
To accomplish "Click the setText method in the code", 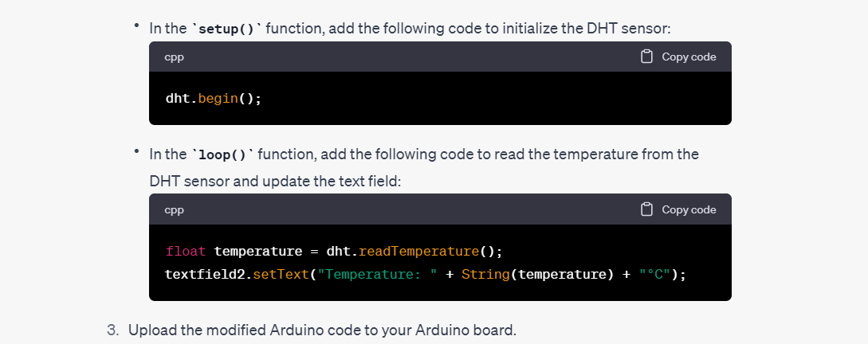I will tap(281, 274).
